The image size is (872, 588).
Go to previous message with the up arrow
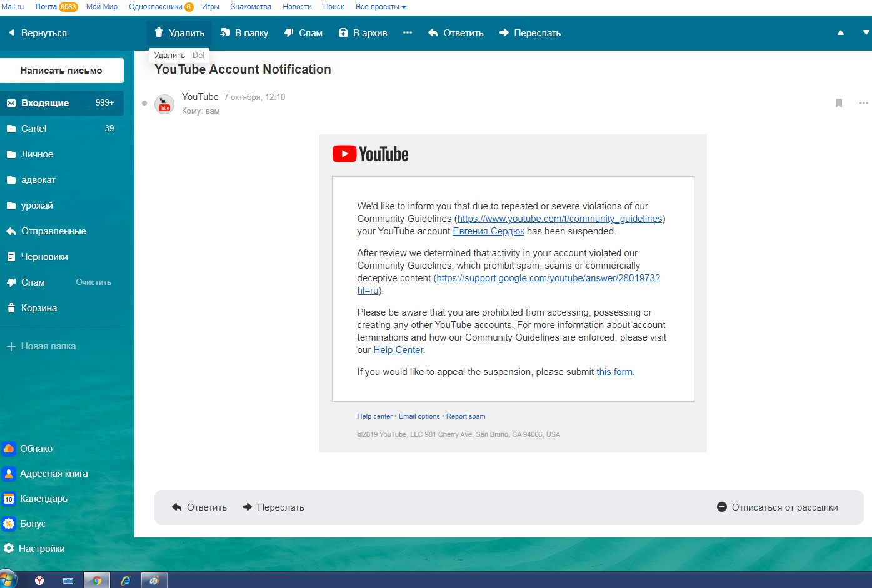[x=841, y=32]
